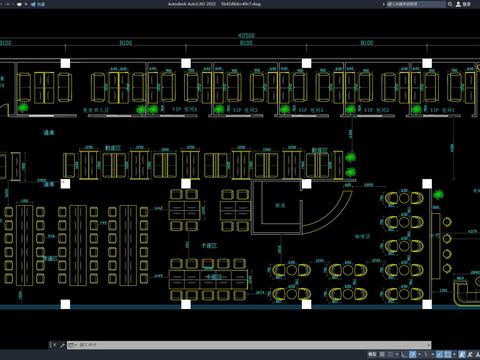
Task: Click the 共享 share button
Action: click(x=38, y=4)
